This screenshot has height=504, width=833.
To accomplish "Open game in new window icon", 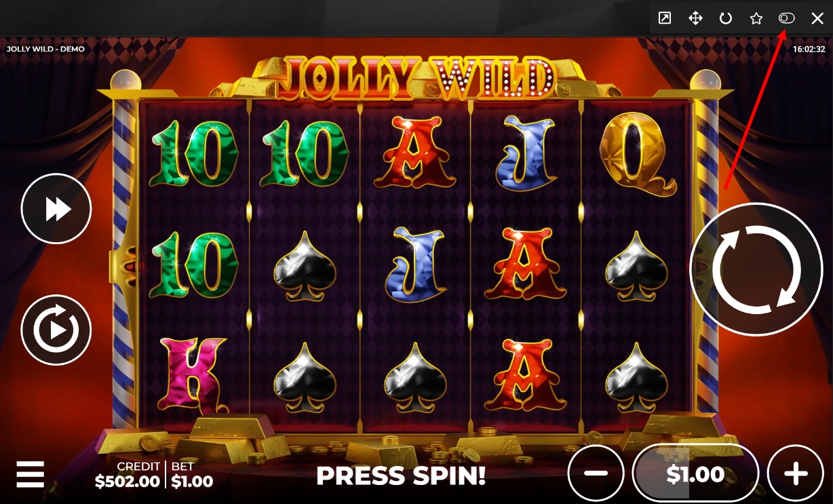I will coord(665,18).
